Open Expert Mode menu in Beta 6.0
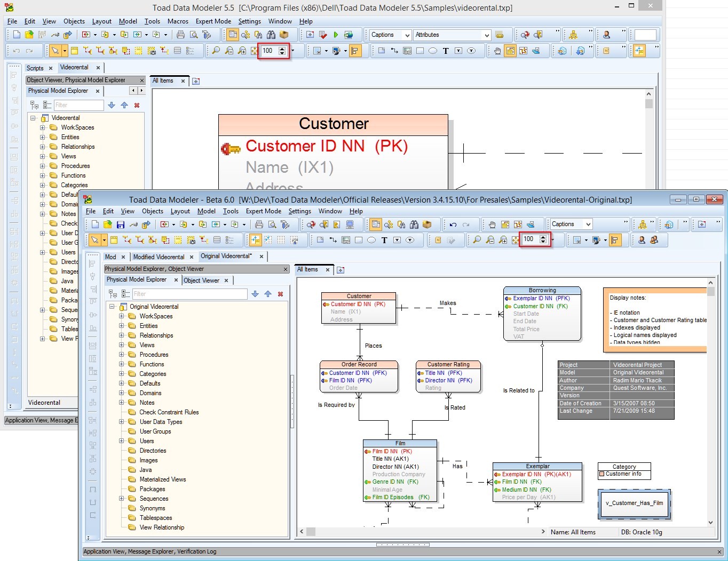The width and height of the screenshot is (728, 561). pyautogui.click(x=263, y=211)
